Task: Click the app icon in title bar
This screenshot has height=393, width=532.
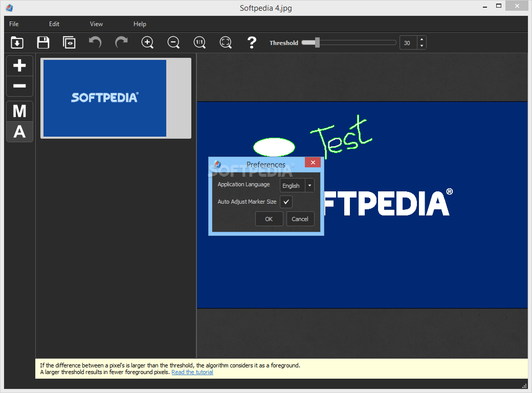Action: click(x=9, y=8)
